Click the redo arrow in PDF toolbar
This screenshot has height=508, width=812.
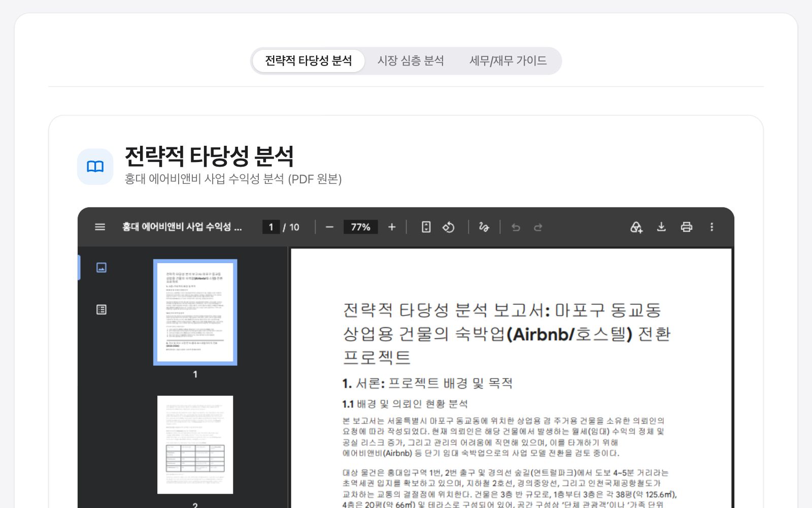click(x=538, y=227)
